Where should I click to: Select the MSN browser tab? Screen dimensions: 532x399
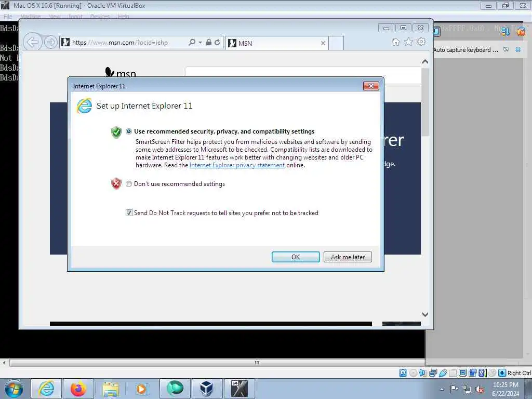(276, 43)
